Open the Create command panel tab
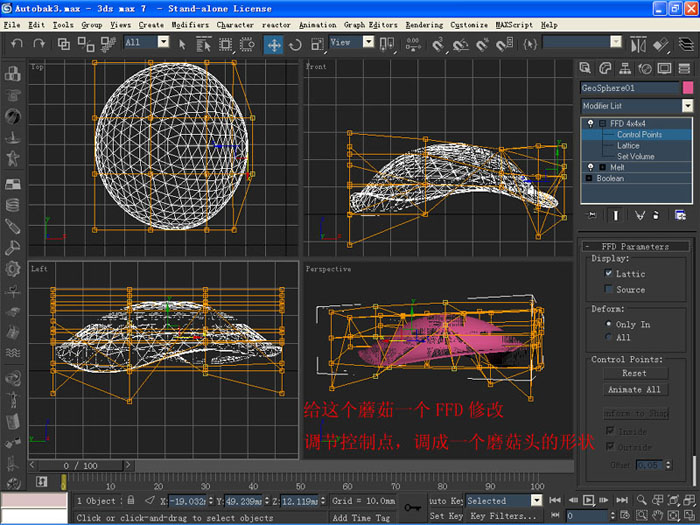Viewport: 700px width, 525px height. pyautogui.click(x=585, y=68)
